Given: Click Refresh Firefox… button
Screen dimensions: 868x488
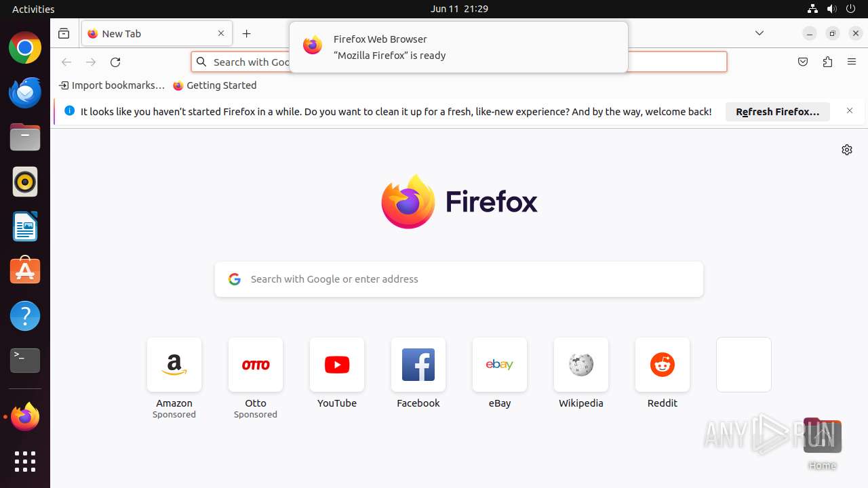Looking at the screenshot, I should (778, 112).
